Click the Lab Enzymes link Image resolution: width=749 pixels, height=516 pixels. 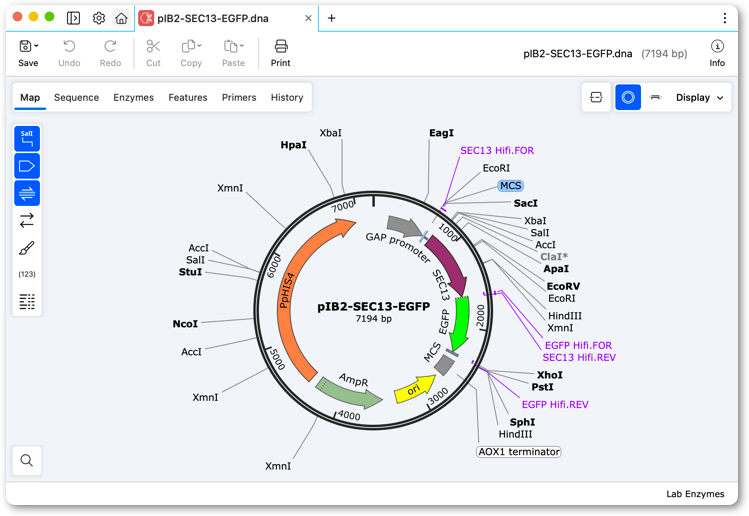click(695, 494)
